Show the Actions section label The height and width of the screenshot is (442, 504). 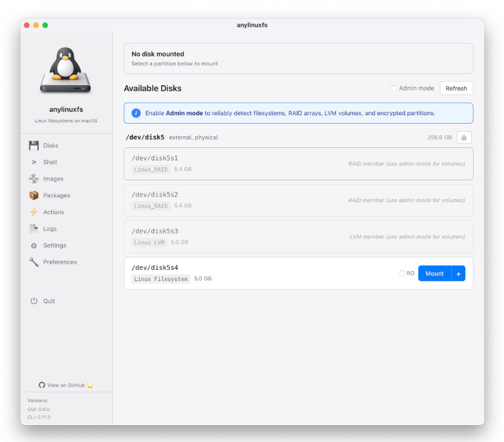(54, 212)
